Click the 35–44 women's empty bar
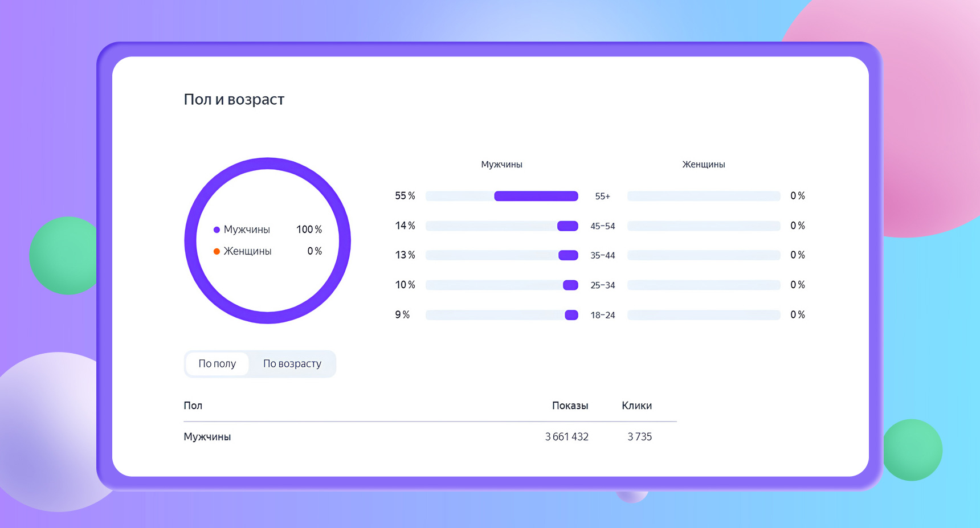980x528 pixels. click(704, 256)
